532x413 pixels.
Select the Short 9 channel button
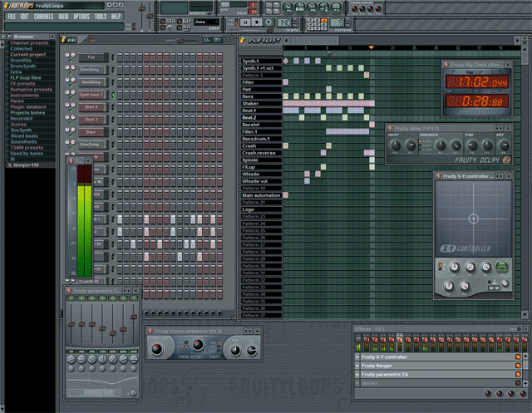pyautogui.click(x=94, y=107)
